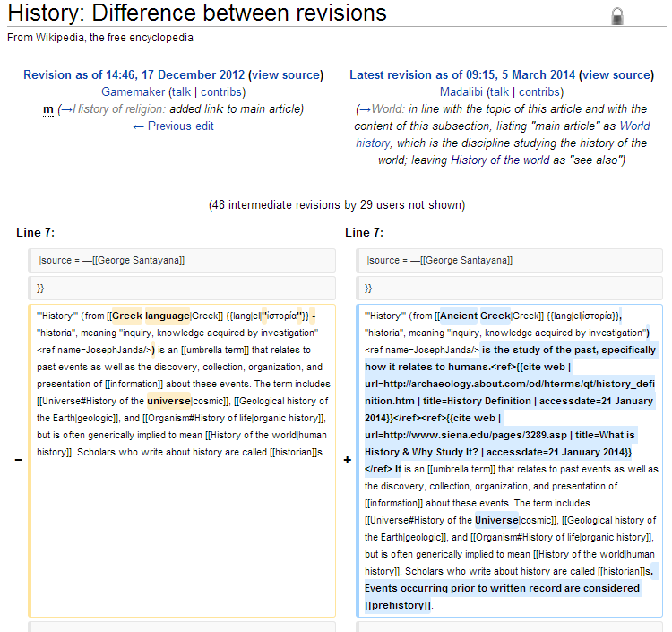Open Gamemaker's talk page
Screen dimensions: 672x632
(181, 91)
